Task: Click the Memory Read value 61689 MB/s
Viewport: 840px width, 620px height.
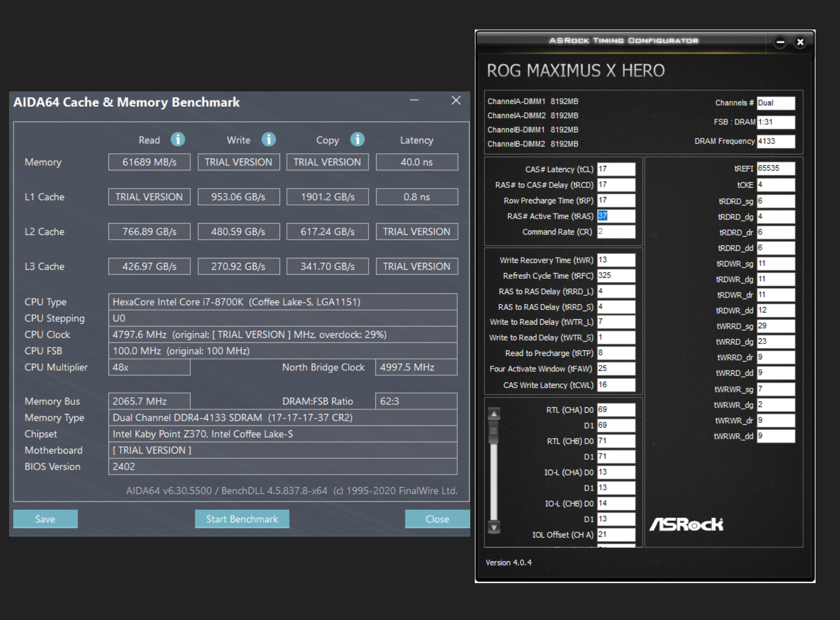Action: tap(149, 162)
